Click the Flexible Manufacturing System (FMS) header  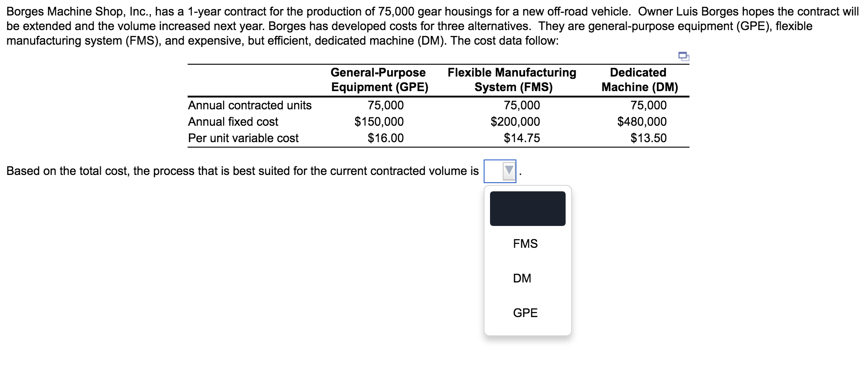point(512,80)
